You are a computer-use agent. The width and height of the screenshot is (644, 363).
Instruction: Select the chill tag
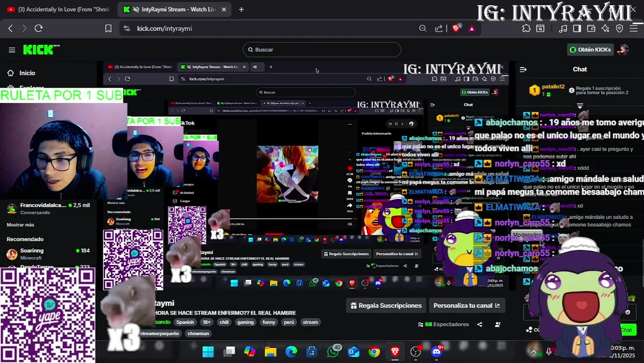224,322
